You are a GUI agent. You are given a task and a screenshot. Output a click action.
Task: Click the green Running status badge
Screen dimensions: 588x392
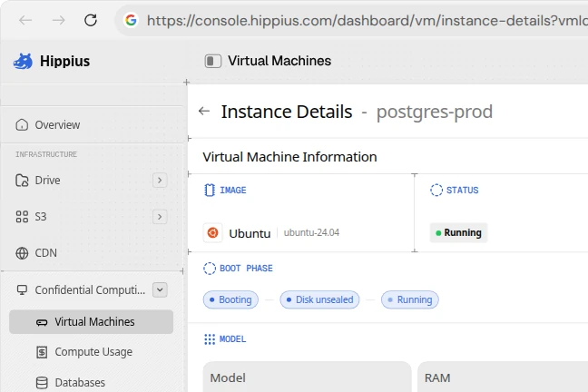(458, 233)
